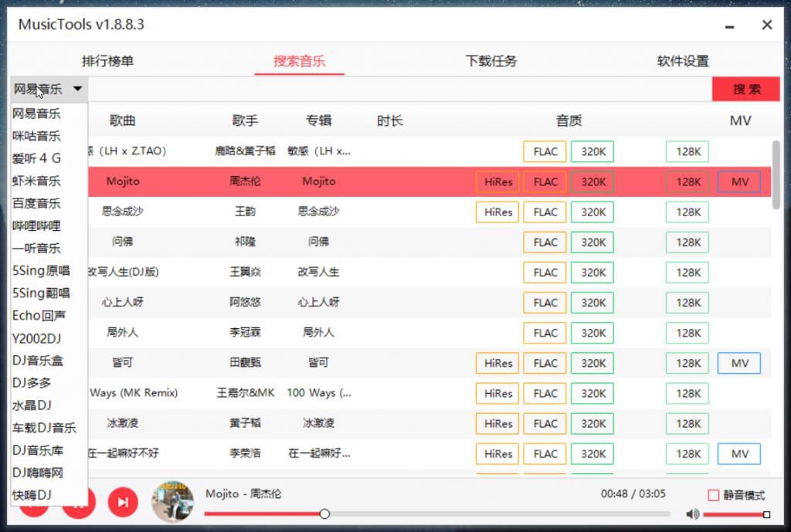791x532 pixels.
Task: Click the album art thumbnail of Mojito
Action: pyautogui.click(x=172, y=502)
